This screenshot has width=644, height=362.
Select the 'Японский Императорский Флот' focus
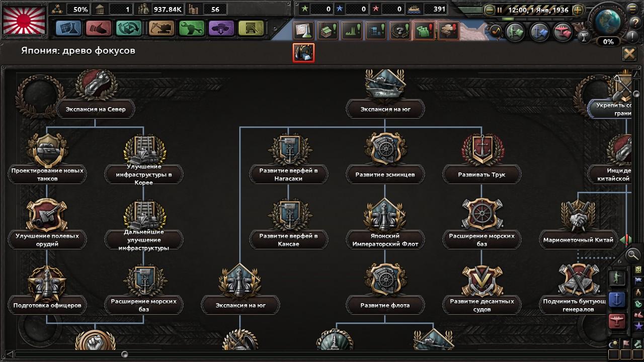[385, 240]
